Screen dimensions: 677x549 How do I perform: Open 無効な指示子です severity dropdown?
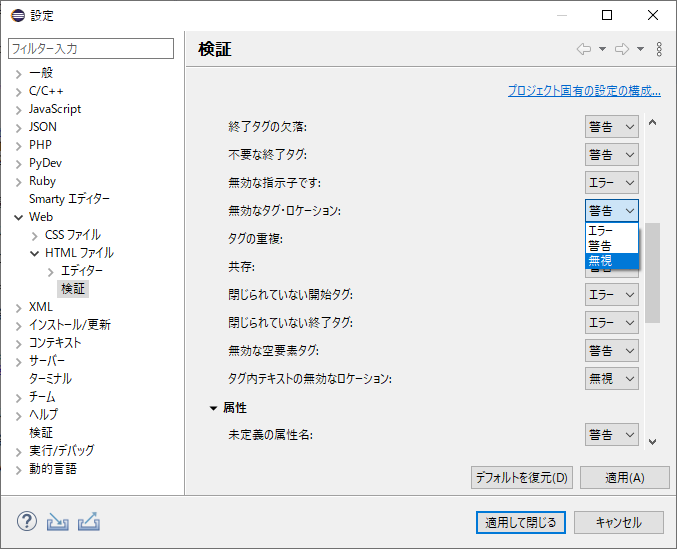[612, 183]
